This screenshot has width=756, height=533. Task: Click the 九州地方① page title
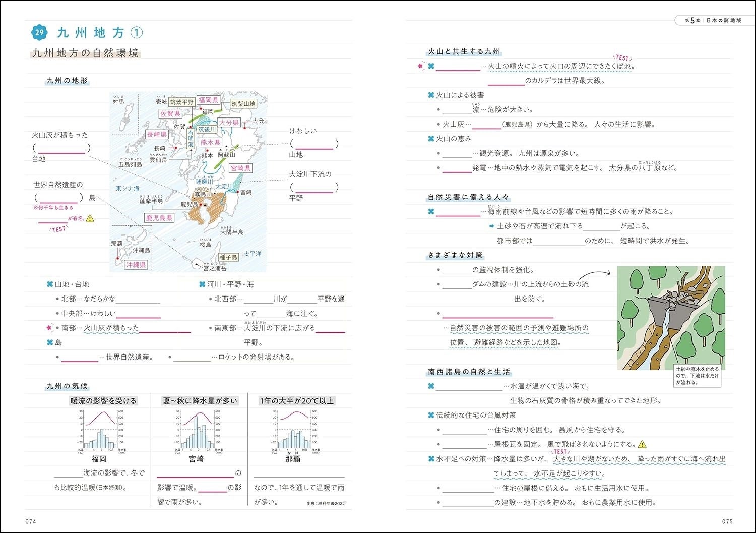click(100, 33)
